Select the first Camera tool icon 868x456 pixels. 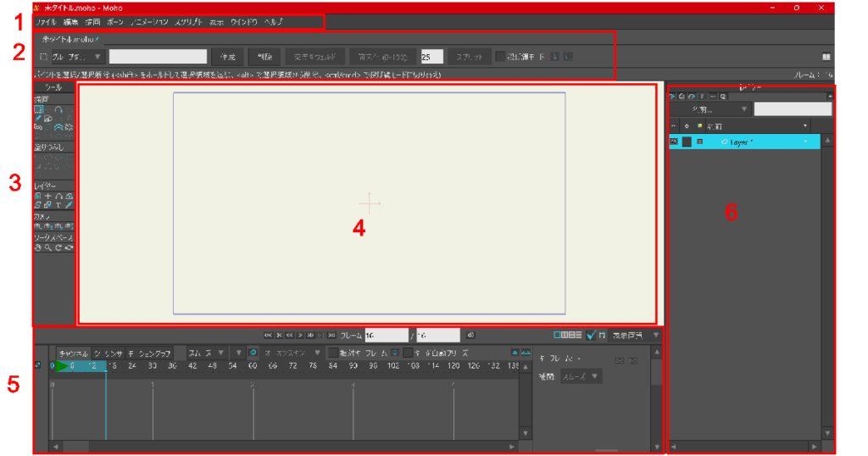38,226
